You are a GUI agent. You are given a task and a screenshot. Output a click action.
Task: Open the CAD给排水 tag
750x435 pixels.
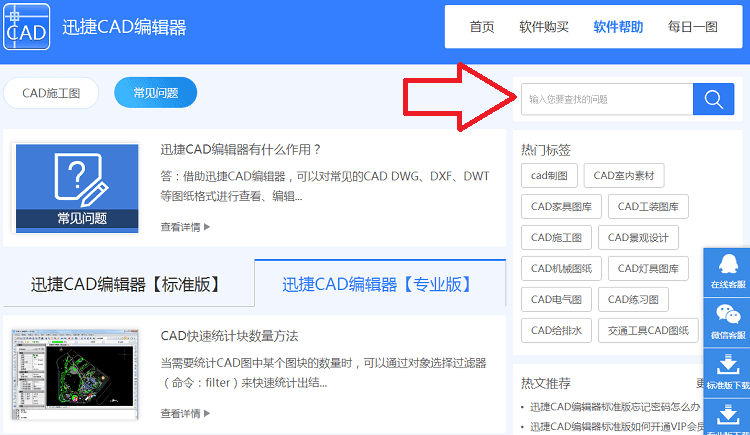pyautogui.click(x=556, y=331)
